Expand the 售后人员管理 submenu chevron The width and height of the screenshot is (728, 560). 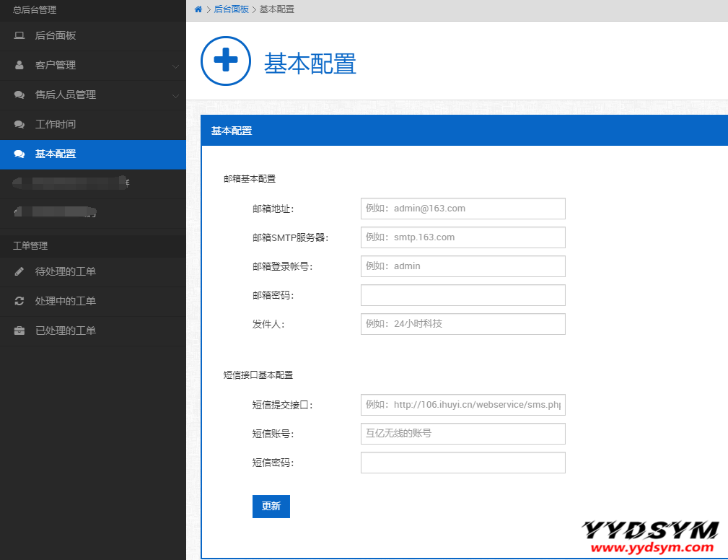coord(175,95)
